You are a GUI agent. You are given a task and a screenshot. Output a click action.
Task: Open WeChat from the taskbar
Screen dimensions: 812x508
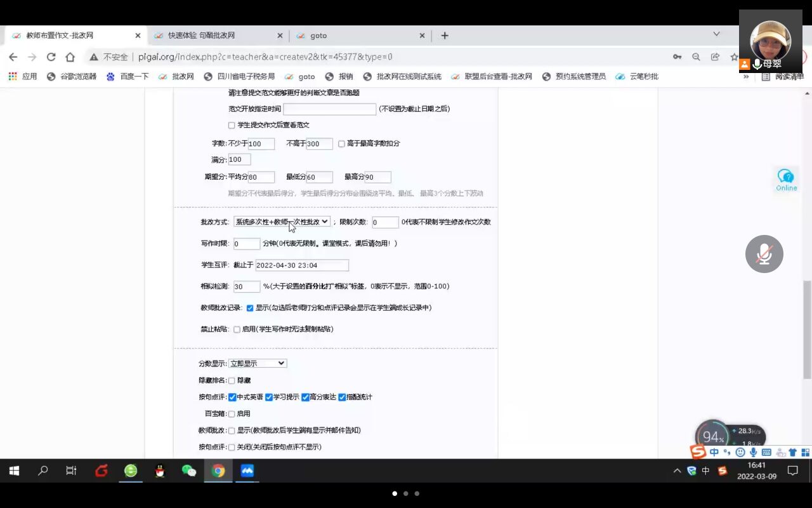coord(189,471)
